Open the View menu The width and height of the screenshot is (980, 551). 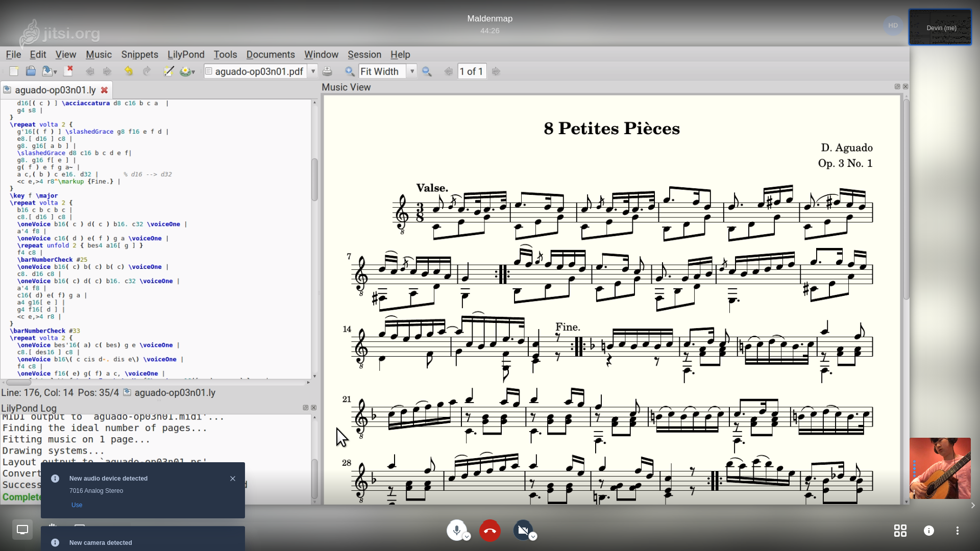pyautogui.click(x=66, y=55)
